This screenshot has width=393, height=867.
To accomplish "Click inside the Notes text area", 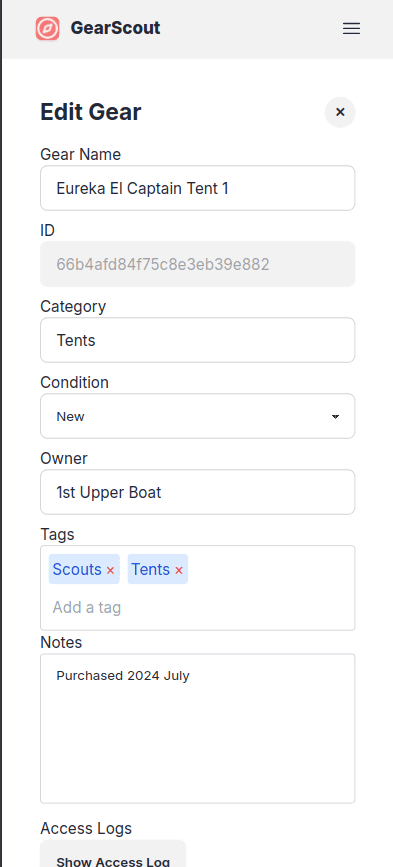I will coord(197,729).
